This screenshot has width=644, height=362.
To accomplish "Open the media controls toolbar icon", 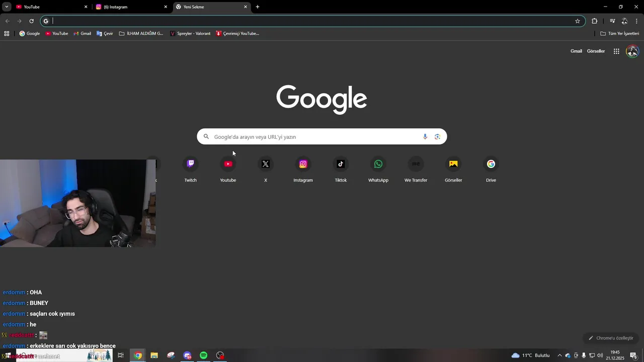I will [x=612, y=21].
